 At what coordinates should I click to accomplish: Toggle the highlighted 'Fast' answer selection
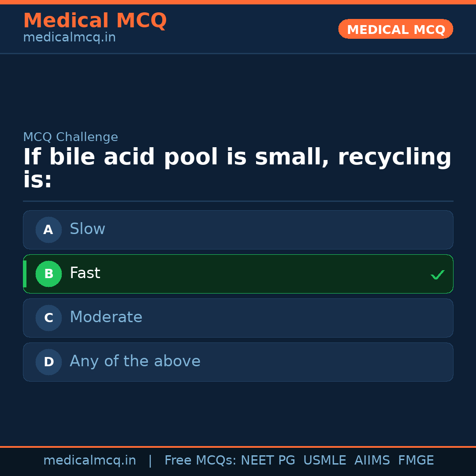(238, 274)
